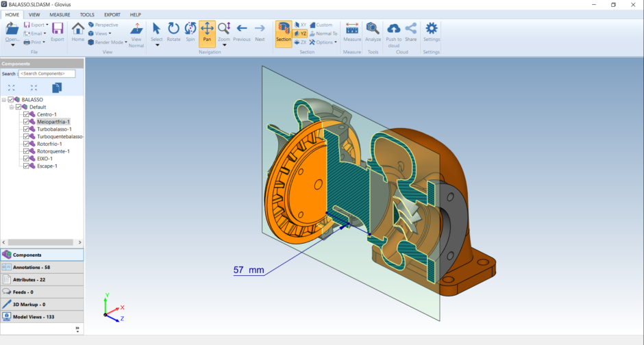Click collapse all components icon
Viewport: 644px width, 345px height.
[34, 88]
